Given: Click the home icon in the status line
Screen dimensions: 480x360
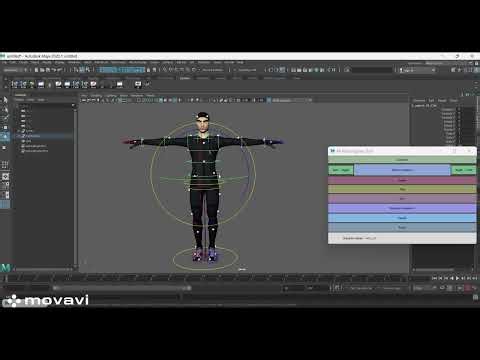Looking at the screenshot, I should point(347,70).
